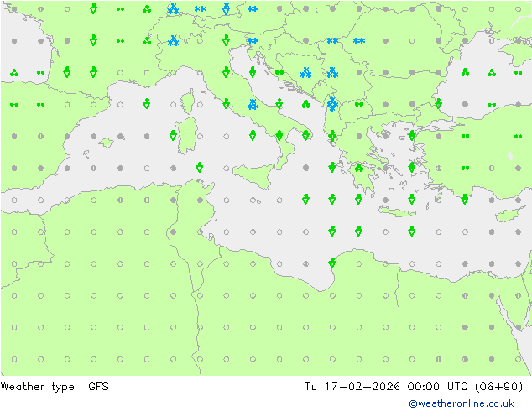The image size is (532, 411).
Task: Click the rain symbol near the Bosporus
Action: 438,103
